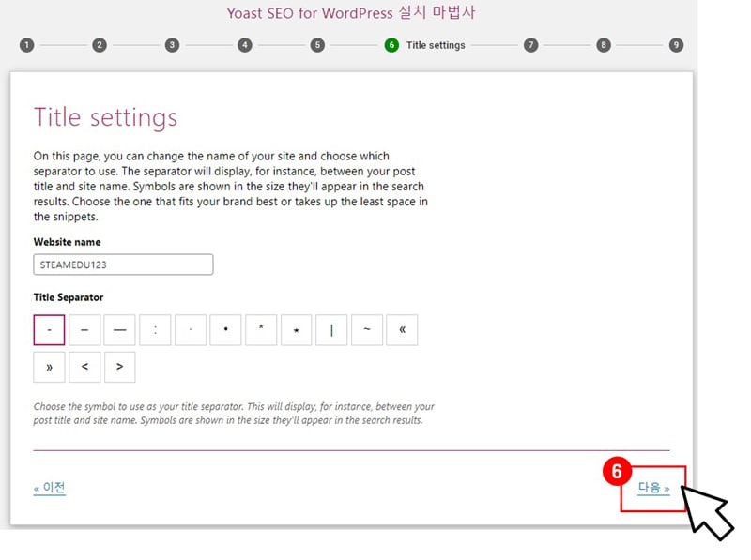This screenshot has height=560, width=751.
Task: Choose the em dash separator
Action: [120, 330]
